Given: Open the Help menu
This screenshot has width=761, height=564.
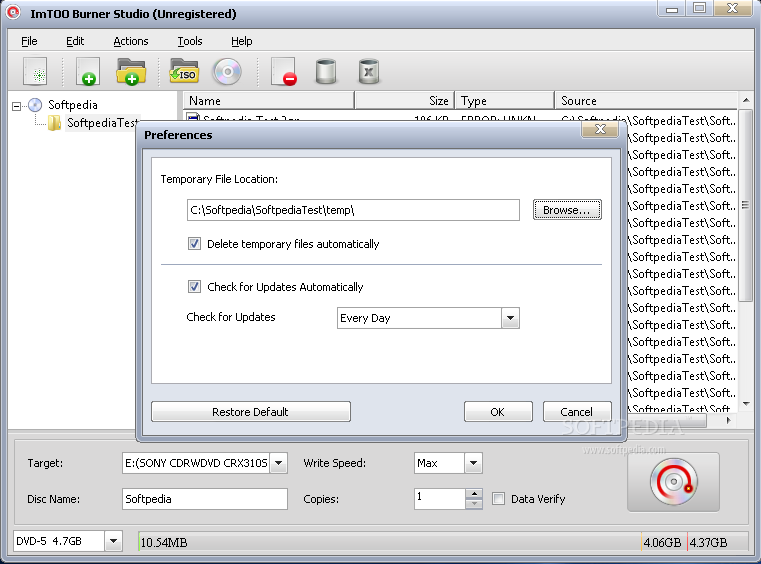Looking at the screenshot, I should (x=241, y=41).
